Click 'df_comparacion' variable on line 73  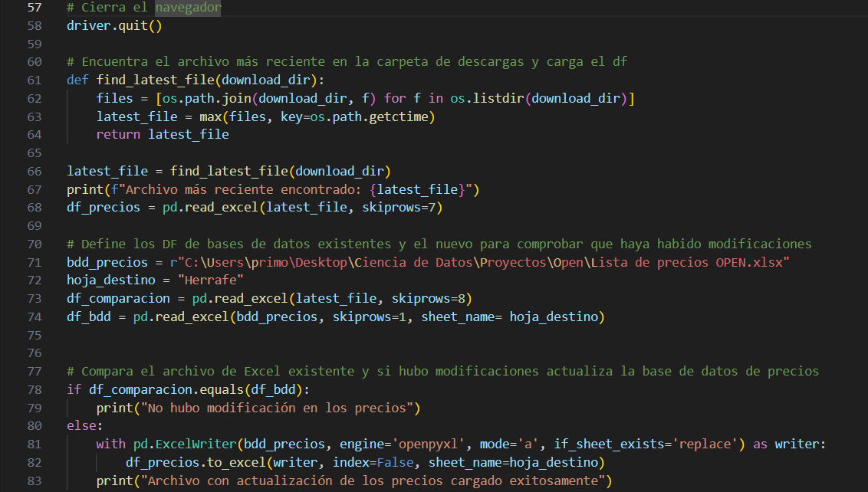tap(118, 299)
